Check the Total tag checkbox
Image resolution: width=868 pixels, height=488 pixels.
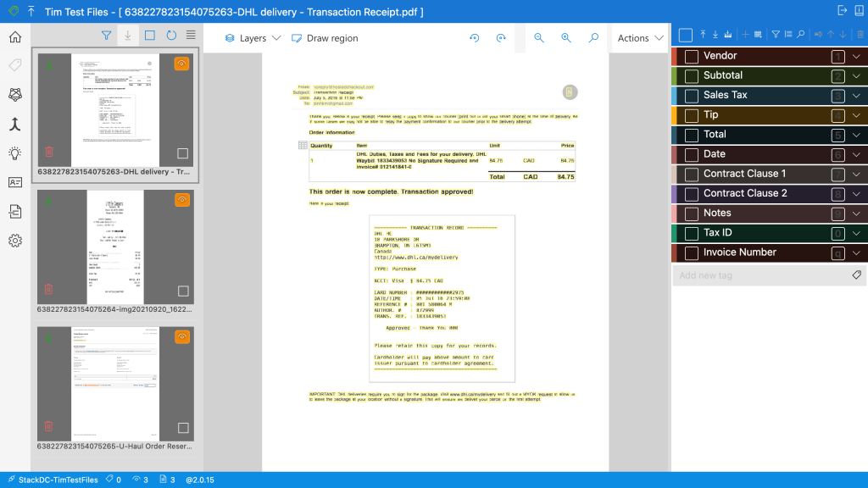pos(692,135)
